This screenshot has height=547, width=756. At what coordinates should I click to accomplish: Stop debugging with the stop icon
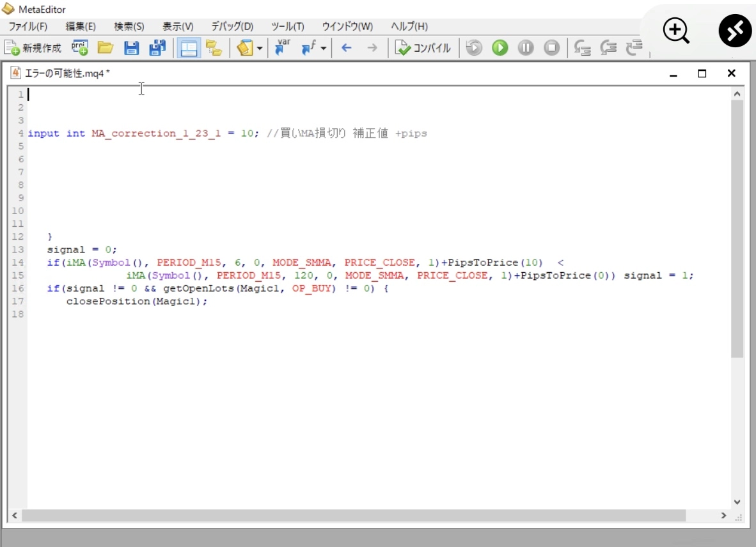tap(551, 48)
